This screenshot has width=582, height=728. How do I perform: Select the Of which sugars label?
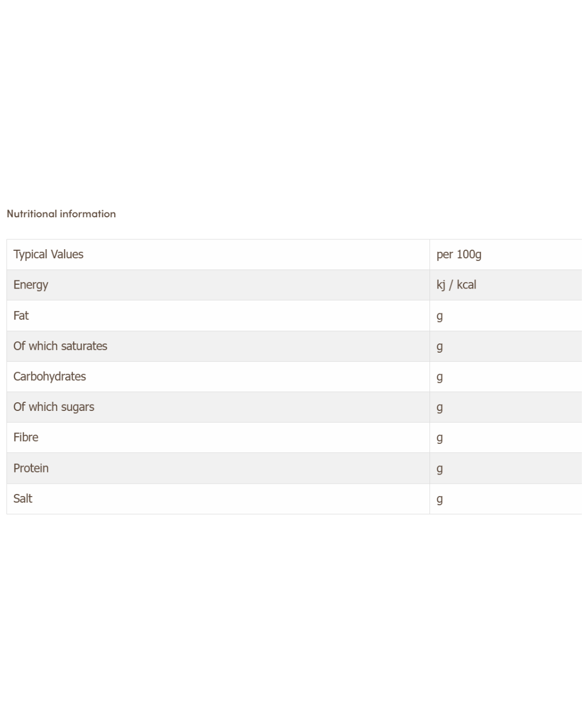pos(54,407)
